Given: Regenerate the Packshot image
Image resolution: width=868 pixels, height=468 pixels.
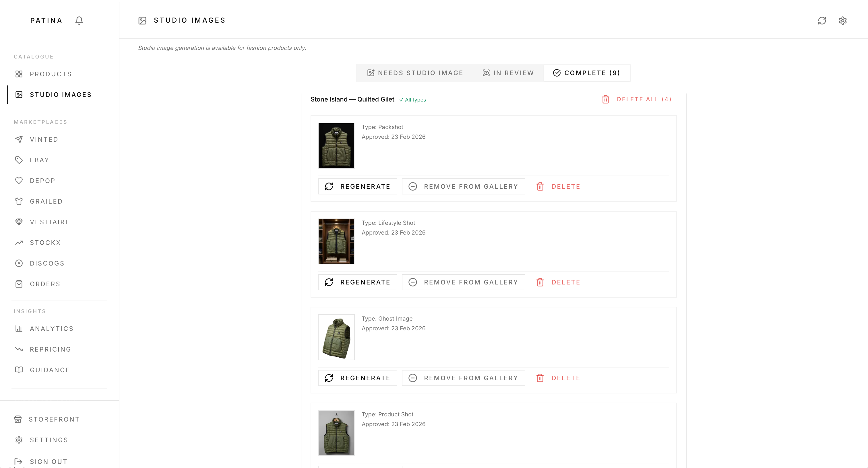Looking at the screenshot, I should (358, 186).
